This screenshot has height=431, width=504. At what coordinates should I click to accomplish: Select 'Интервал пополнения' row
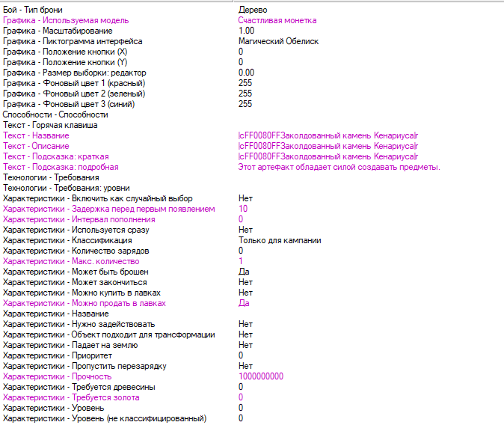[79, 220]
